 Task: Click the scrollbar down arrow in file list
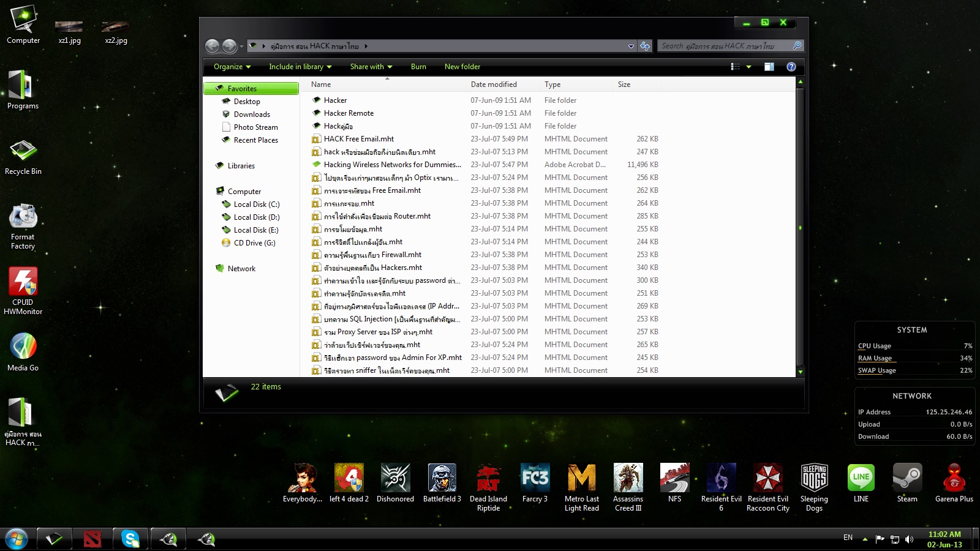pyautogui.click(x=800, y=372)
